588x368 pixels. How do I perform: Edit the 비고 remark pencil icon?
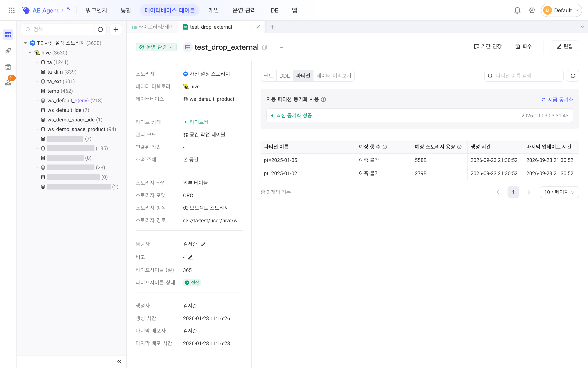[x=191, y=257]
